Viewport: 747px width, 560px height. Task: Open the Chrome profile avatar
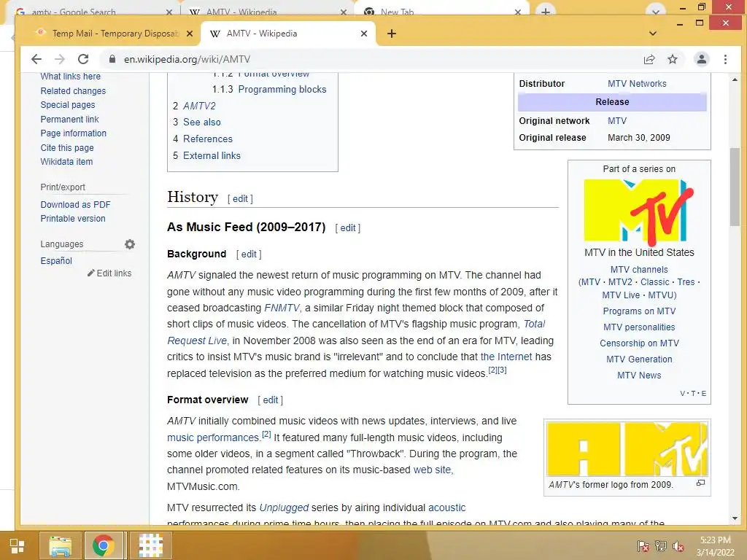pos(701,59)
